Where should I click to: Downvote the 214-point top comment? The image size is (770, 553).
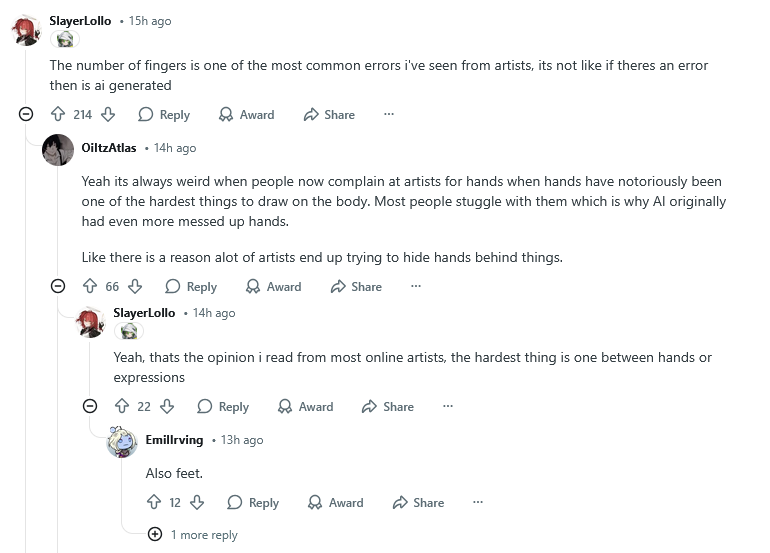point(108,115)
